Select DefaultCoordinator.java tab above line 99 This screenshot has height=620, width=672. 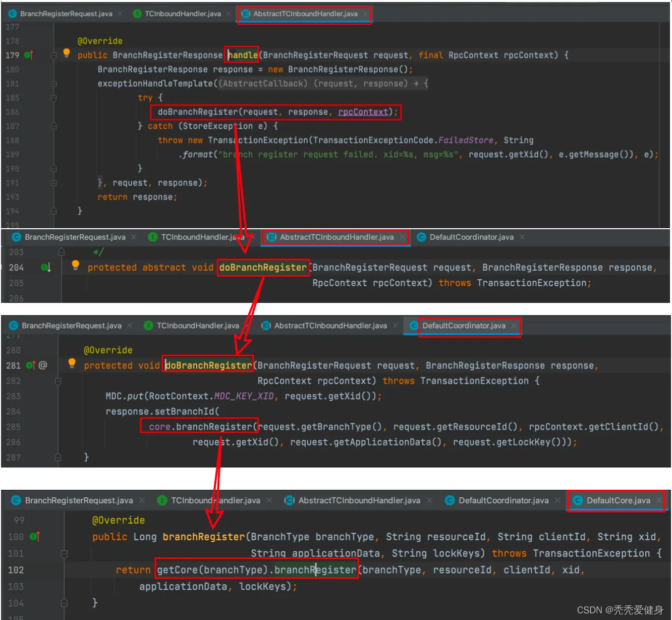[x=503, y=500]
